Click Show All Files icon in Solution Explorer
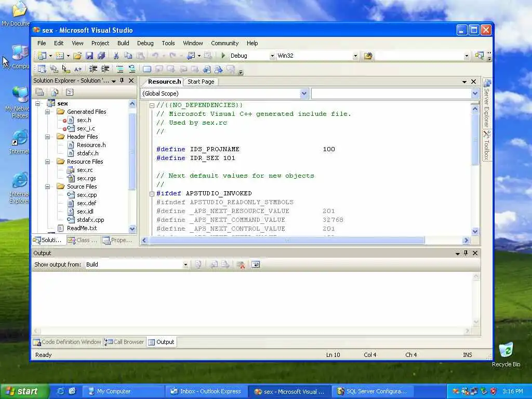The height and width of the screenshot is (399, 532). [x=54, y=92]
